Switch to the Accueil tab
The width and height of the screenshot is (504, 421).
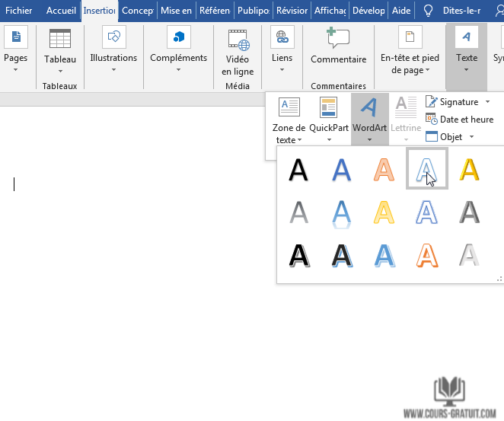(x=61, y=11)
